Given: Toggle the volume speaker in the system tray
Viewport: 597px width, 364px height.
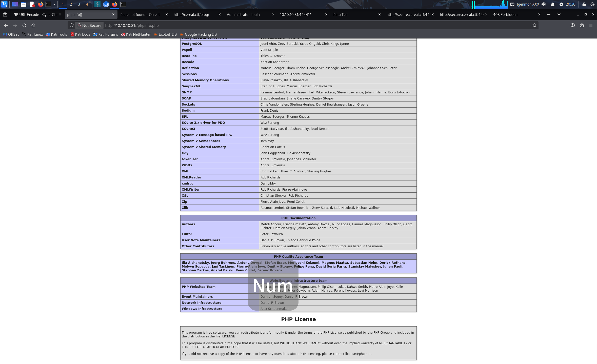Looking at the screenshot, I should tap(544, 4).
